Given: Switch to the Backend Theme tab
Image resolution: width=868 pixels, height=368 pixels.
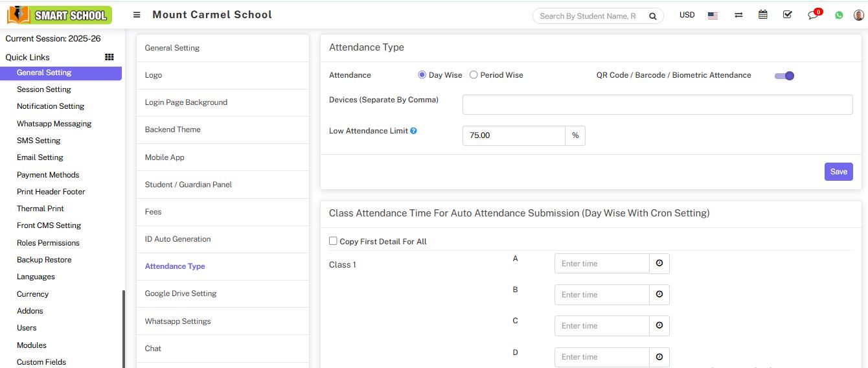Looking at the screenshot, I should (x=172, y=130).
